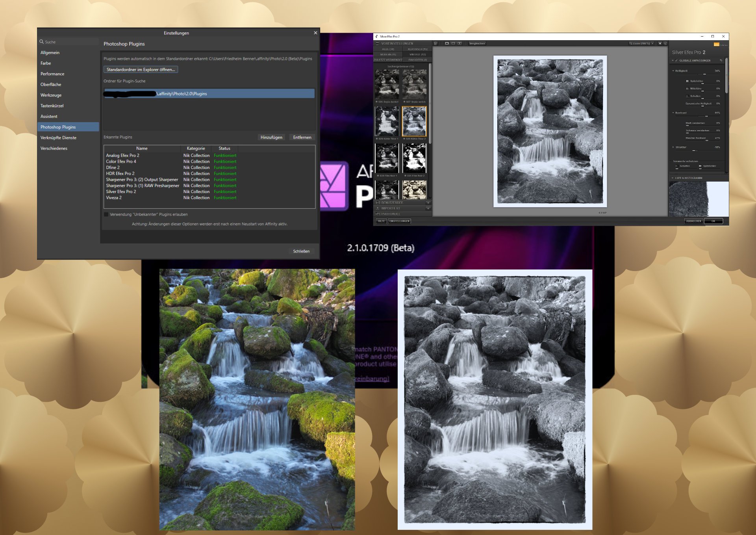Click the Spitzlichter brightness icon
This screenshot has height=535, width=756.
tap(687, 81)
